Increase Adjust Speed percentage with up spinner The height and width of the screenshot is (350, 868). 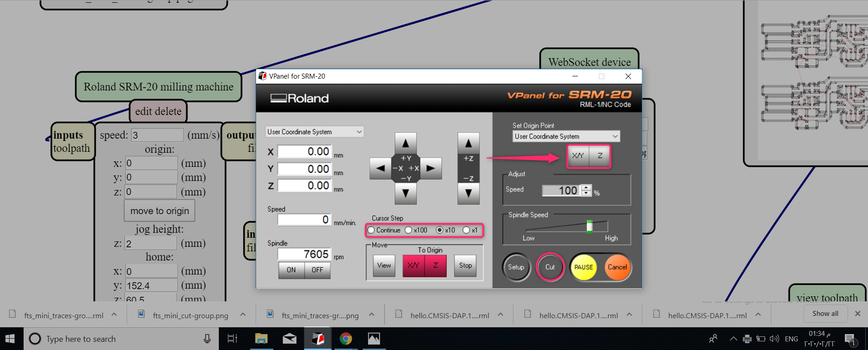point(587,188)
